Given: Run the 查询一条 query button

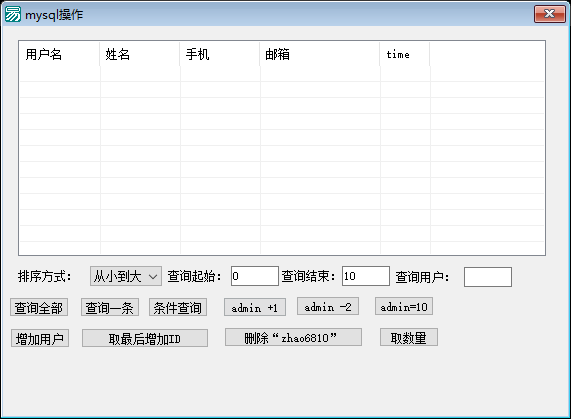Looking at the screenshot, I should (110, 308).
